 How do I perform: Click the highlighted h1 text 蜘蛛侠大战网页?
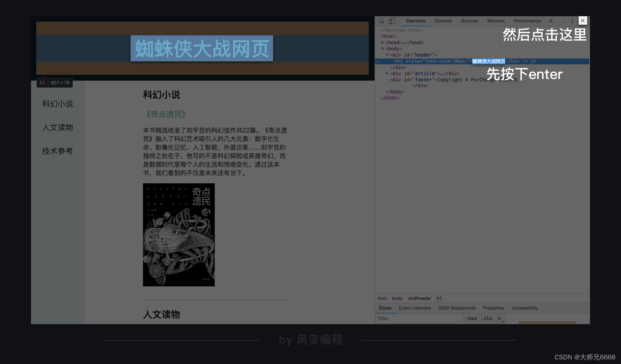tap(489, 61)
